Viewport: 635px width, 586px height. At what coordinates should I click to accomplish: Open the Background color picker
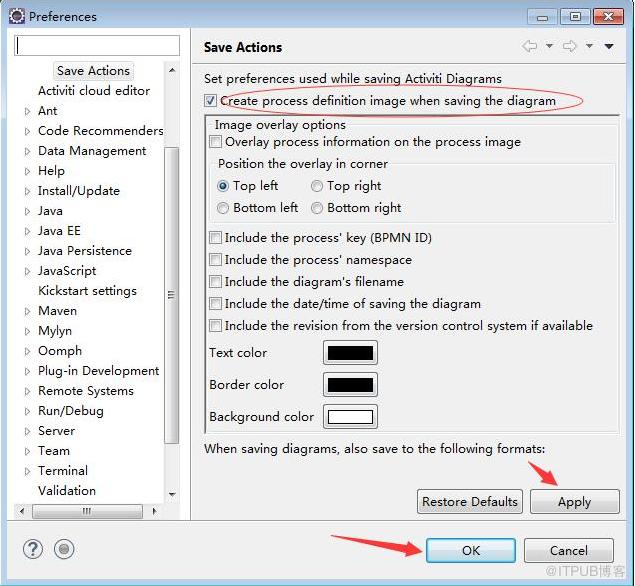click(350, 416)
